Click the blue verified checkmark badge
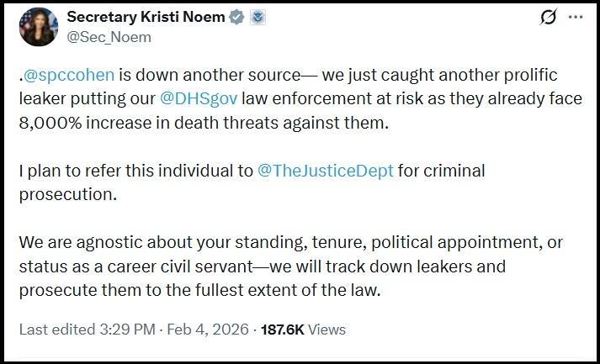Viewport: 600px width, 364px height. [236, 18]
